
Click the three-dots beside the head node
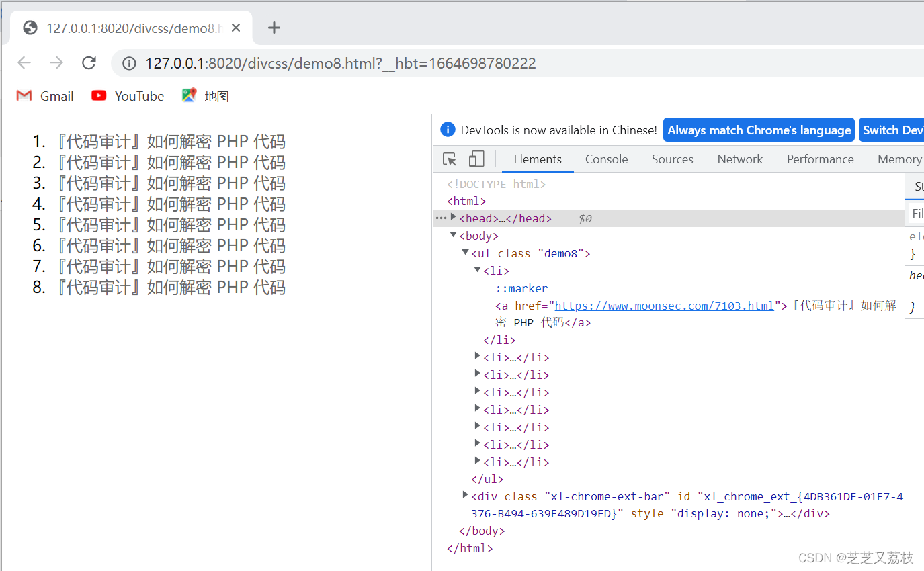coord(441,218)
